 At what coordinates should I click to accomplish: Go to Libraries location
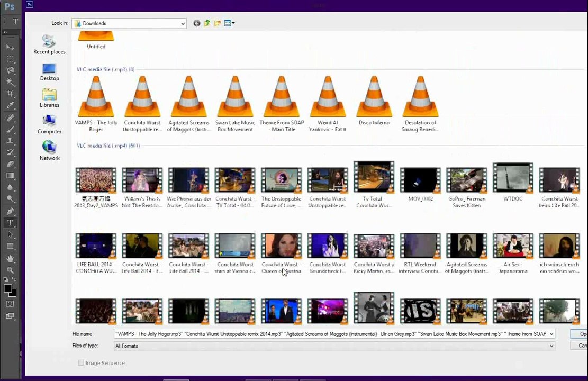pos(49,98)
